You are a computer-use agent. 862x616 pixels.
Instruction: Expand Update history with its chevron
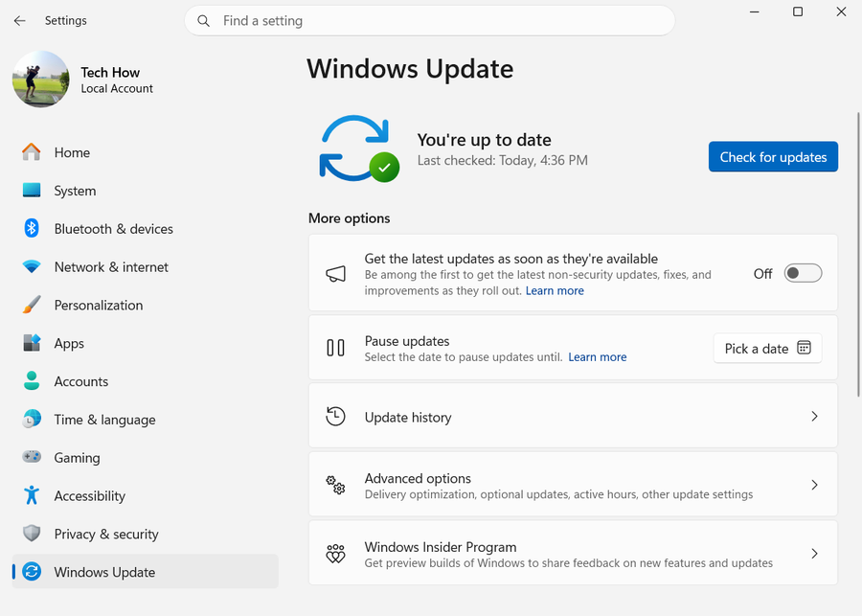pyautogui.click(x=815, y=417)
